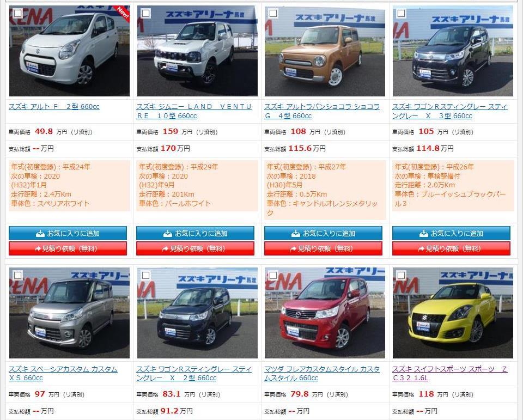View the yellow Swift Sport photo
Image resolution: width=523 pixels, height=420 pixels.
(x=453, y=313)
